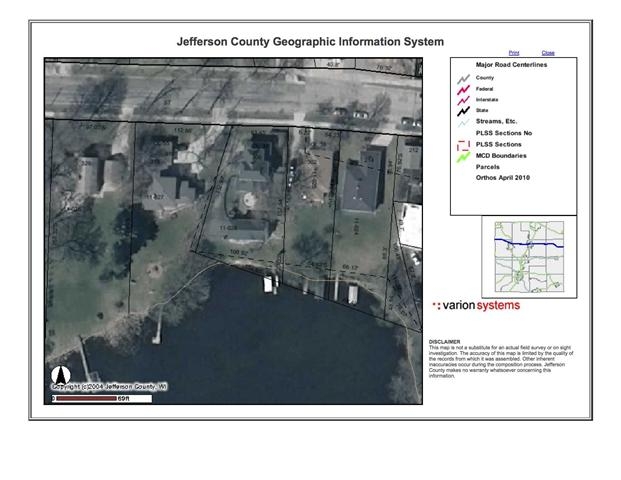Image resolution: width=621 pixels, height=480 pixels.
Task: Click the Streams legend line symbol
Action: pyautogui.click(x=463, y=123)
